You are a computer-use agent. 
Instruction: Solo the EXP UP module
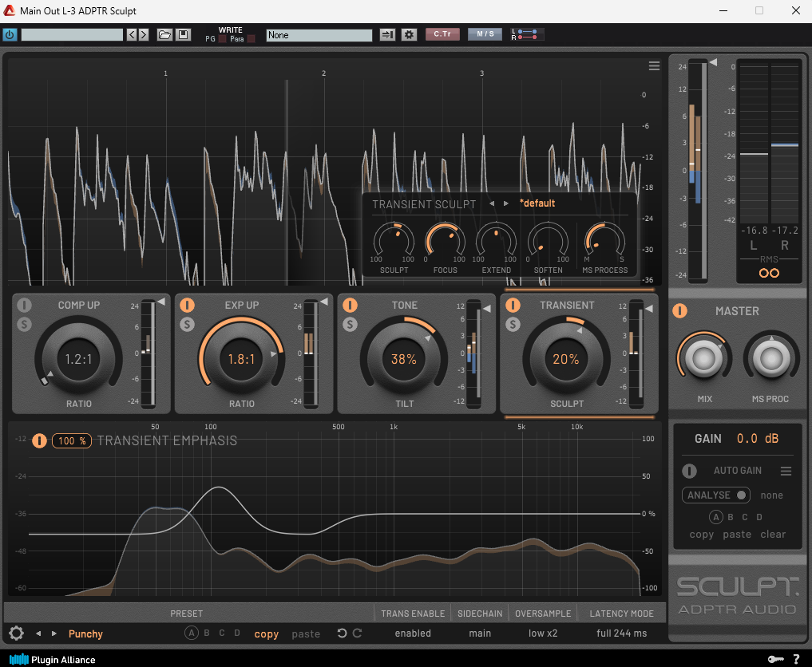click(x=187, y=325)
